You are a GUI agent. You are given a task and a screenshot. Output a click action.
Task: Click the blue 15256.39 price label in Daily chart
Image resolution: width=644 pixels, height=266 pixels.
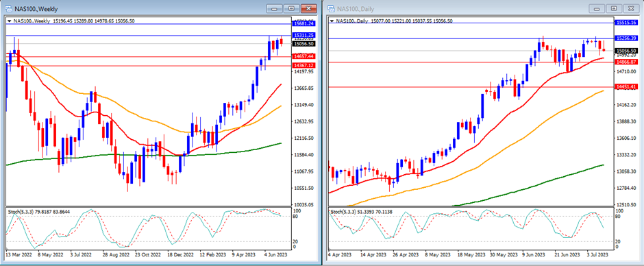(x=626, y=38)
